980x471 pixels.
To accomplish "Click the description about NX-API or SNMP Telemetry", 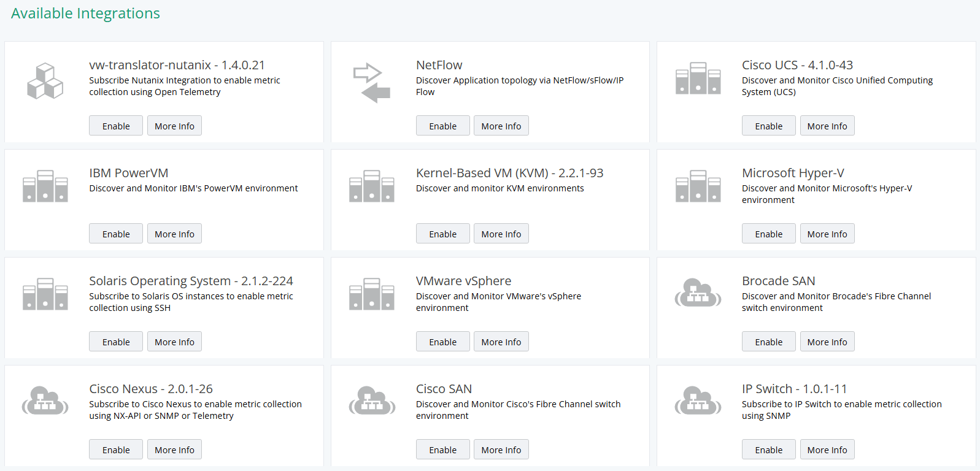I will tap(195, 410).
